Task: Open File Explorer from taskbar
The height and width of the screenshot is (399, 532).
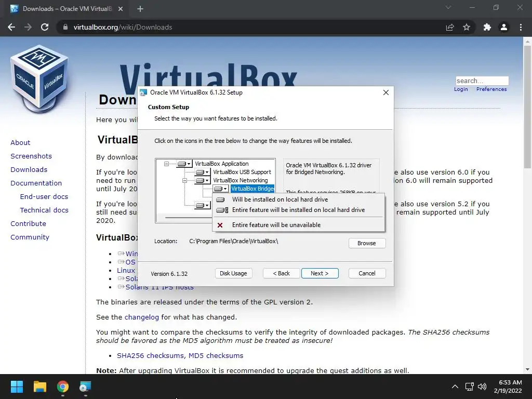Action: pyautogui.click(x=40, y=387)
